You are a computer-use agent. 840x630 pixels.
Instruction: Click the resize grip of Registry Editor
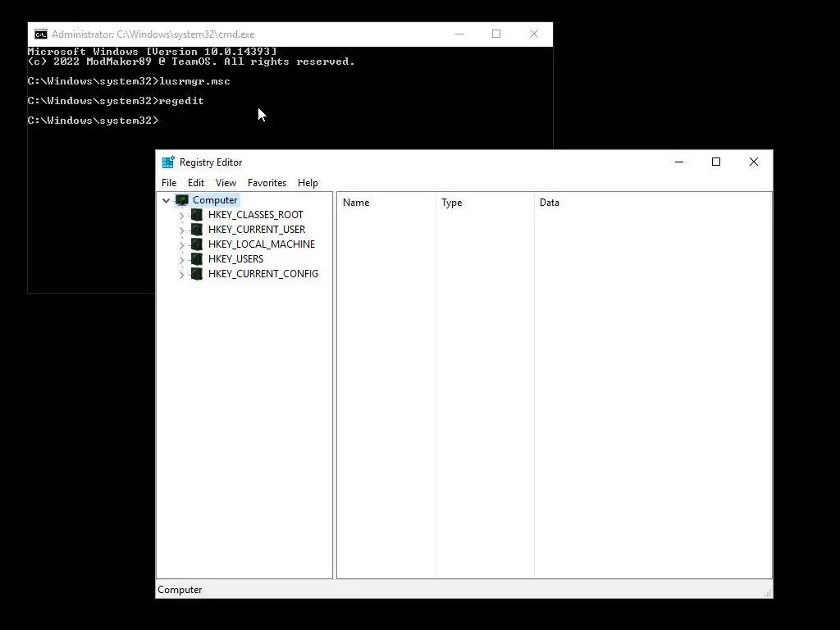click(768, 593)
